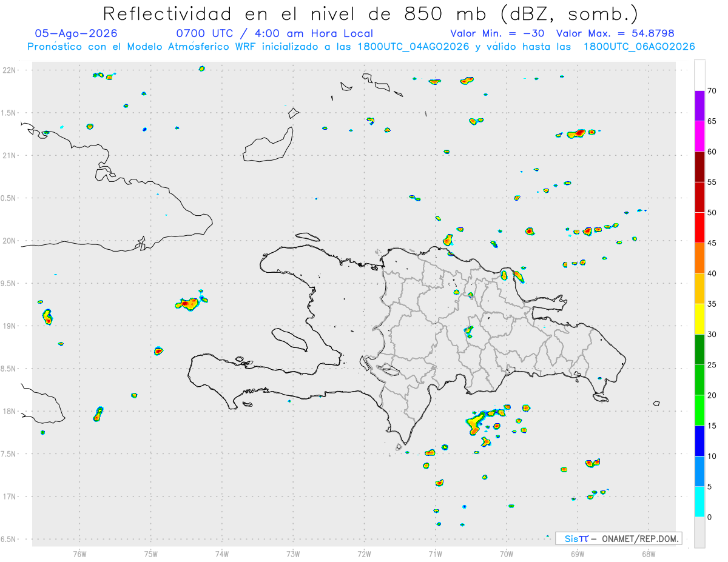
Task: Click the longitude label '69W'
Action: tap(578, 553)
